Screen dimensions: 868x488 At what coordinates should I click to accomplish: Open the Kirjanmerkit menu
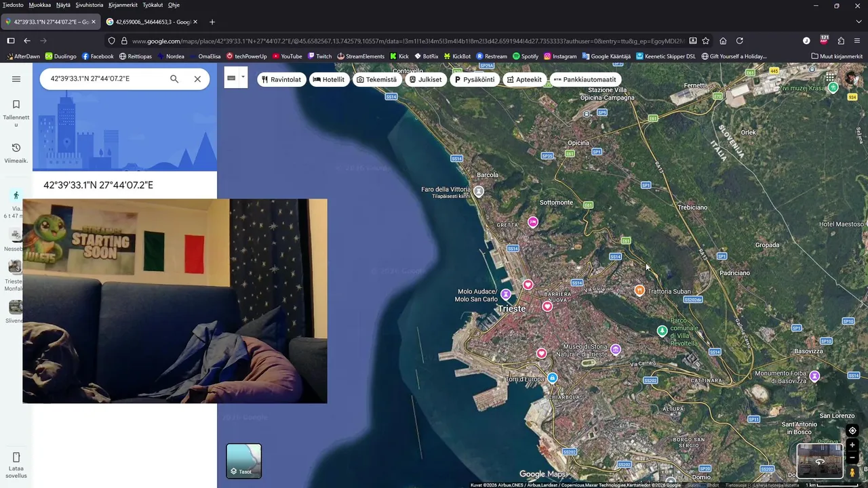click(x=123, y=5)
